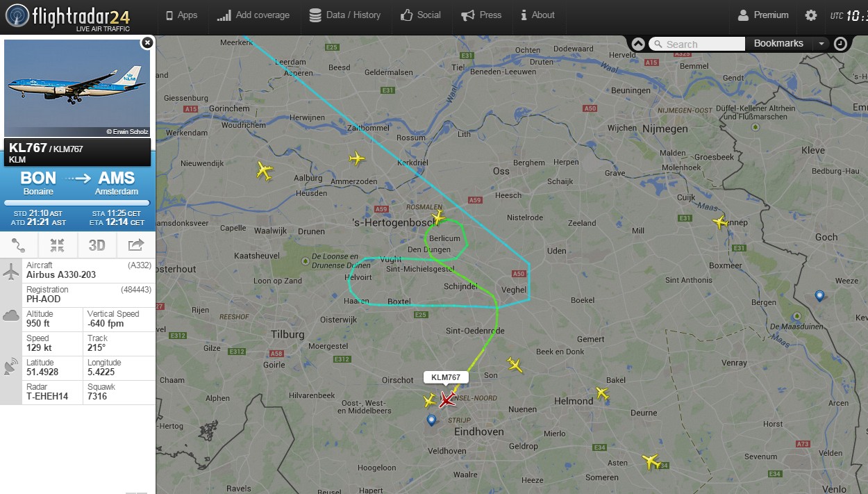Open the Data / History menu

pyautogui.click(x=344, y=15)
